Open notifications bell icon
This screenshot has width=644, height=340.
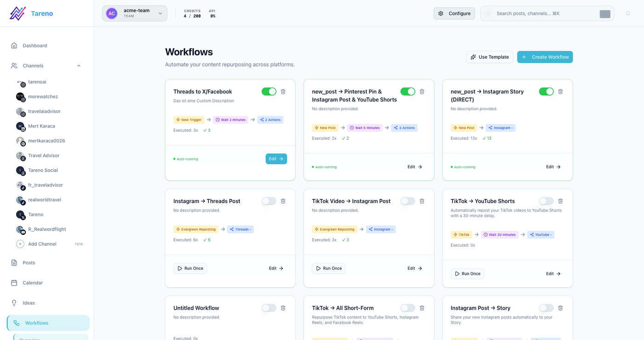click(x=628, y=13)
